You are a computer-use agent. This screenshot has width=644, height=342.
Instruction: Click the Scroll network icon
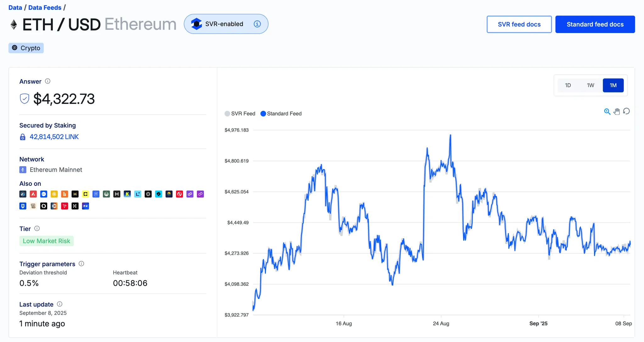pyautogui.click(x=33, y=206)
